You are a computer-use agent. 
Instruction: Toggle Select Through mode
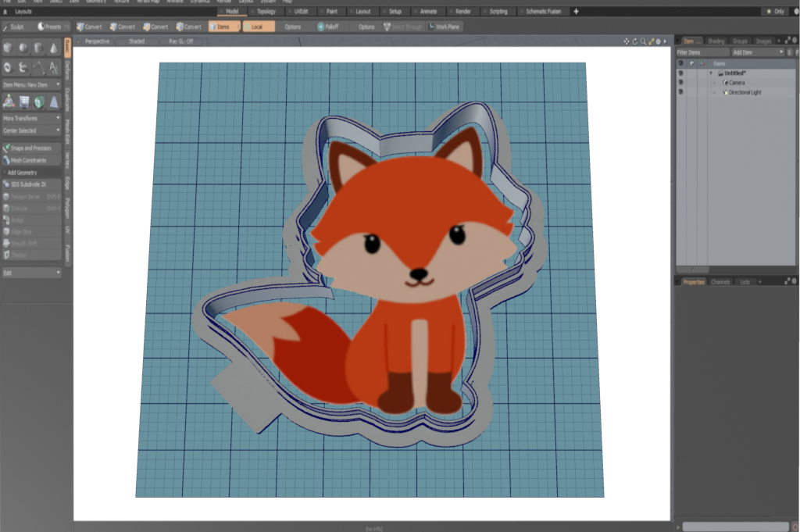(x=403, y=27)
